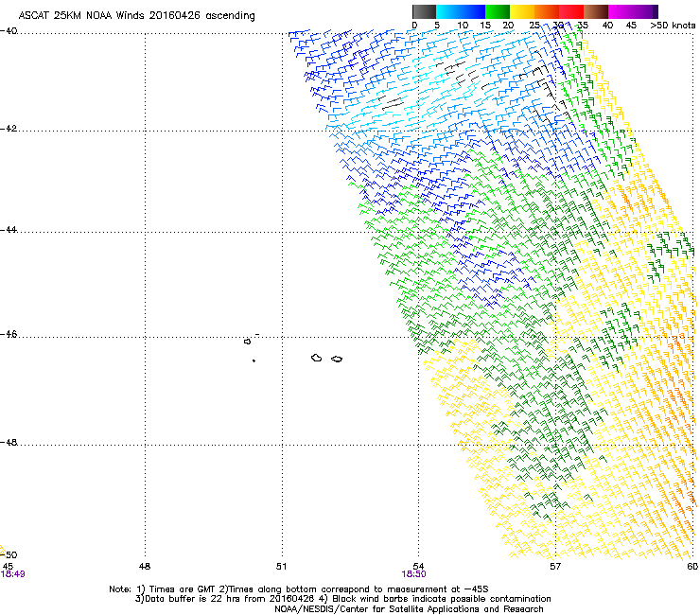This screenshot has height=615, width=700.
Task: Click the note line starting 'Note: 1) Times are GMT'
Action: (298, 589)
